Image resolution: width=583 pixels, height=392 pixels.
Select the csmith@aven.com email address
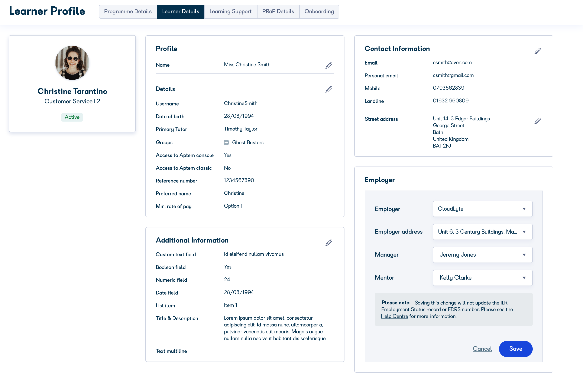click(x=452, y=63)
